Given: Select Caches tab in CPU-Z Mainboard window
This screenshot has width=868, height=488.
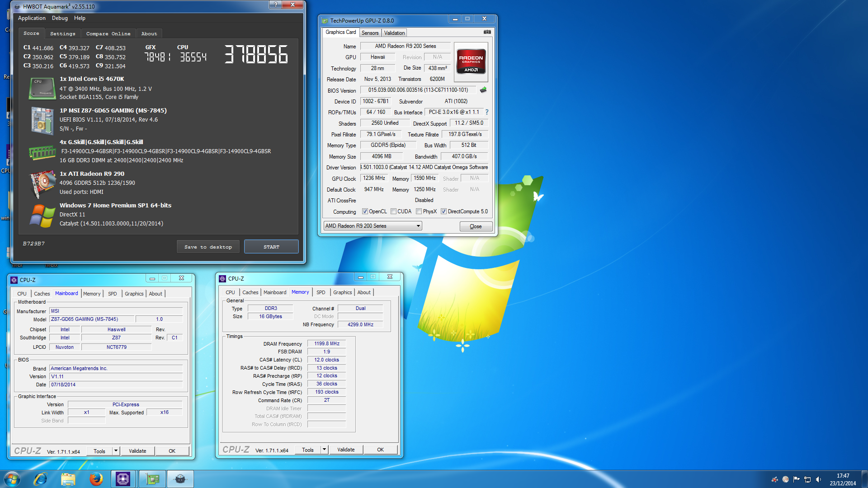Looking at the screenshot, I should coord(42,294).
